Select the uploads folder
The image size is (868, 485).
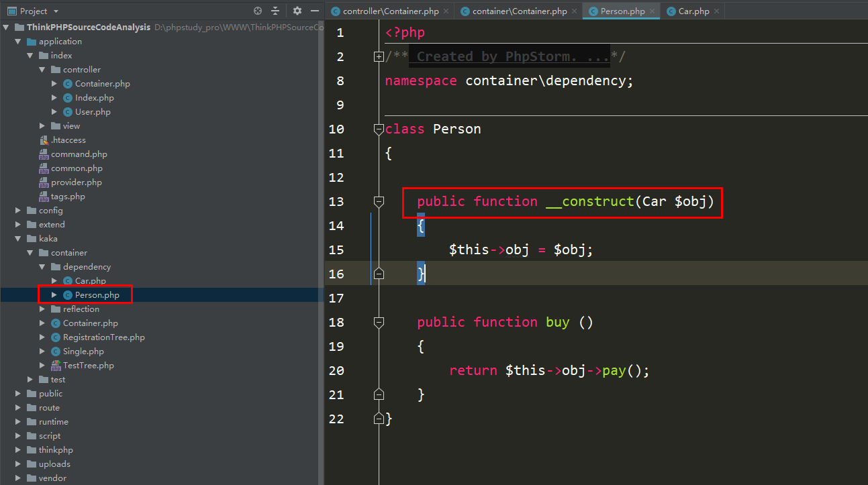pyautogui.click(x=54, y=464)
